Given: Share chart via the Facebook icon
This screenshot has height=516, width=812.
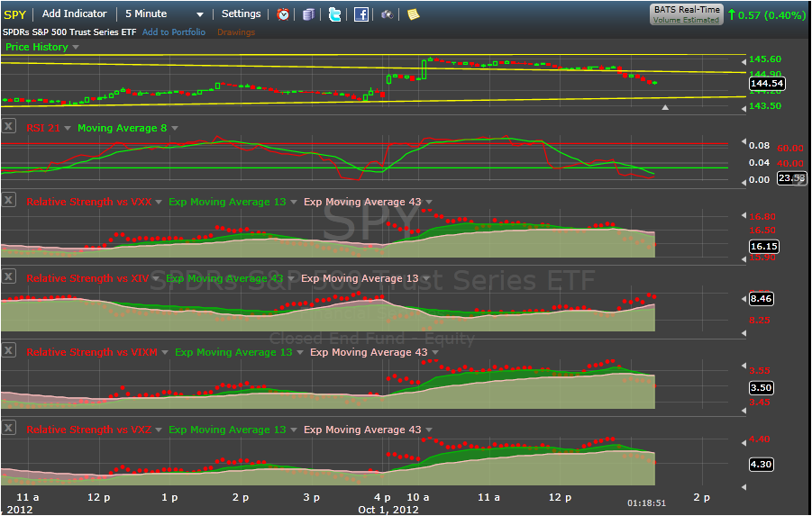Looking at the screenshot, I should point(361,14).
